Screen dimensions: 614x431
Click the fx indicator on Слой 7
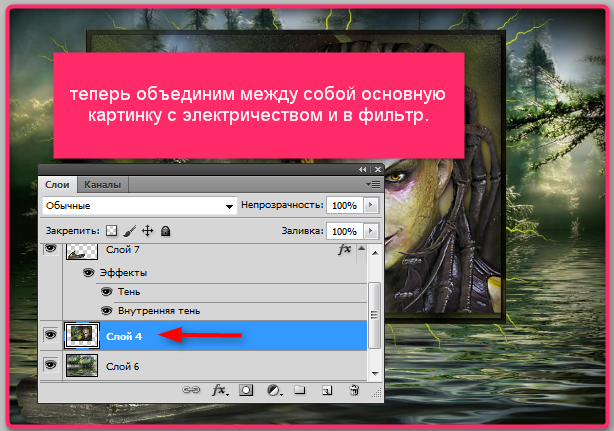click(x=345, y=249)
